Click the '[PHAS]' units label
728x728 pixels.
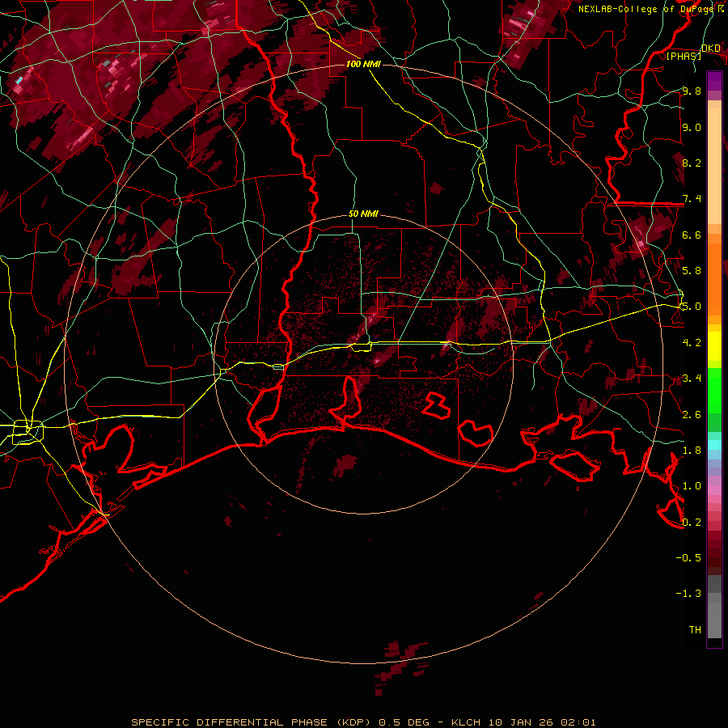684,56
